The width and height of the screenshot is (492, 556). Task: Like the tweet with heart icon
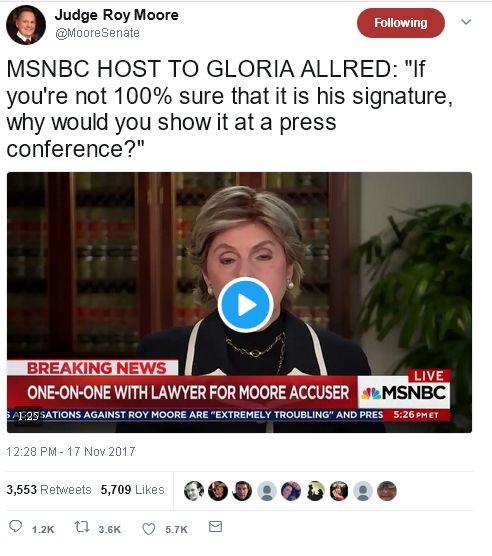click(x=149, y=529)
